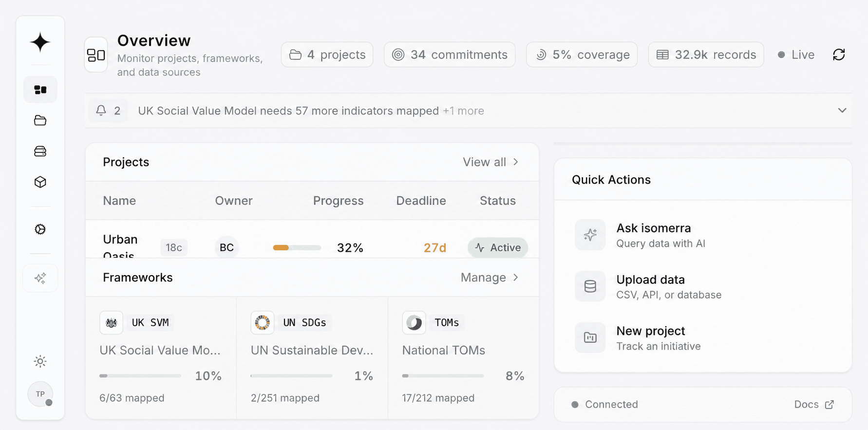The image size is (868, 430).
Task: Click the UN SDGs 1% progress bar
Action: [x=292, y=376]
